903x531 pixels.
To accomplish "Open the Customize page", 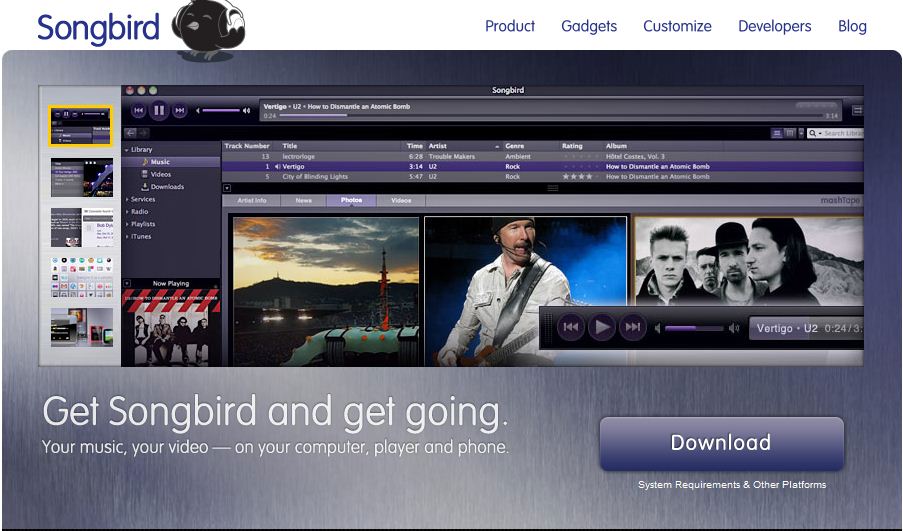I will point(677,26).
